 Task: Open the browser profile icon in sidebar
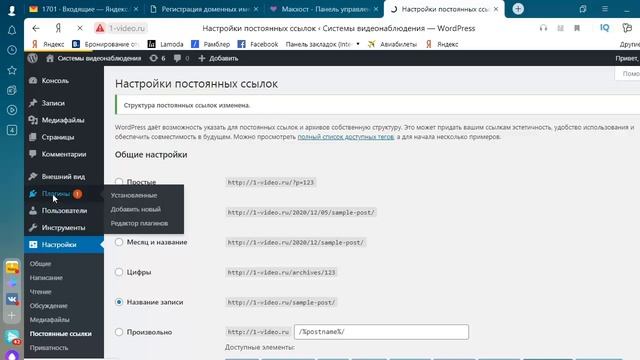(12, 10)
